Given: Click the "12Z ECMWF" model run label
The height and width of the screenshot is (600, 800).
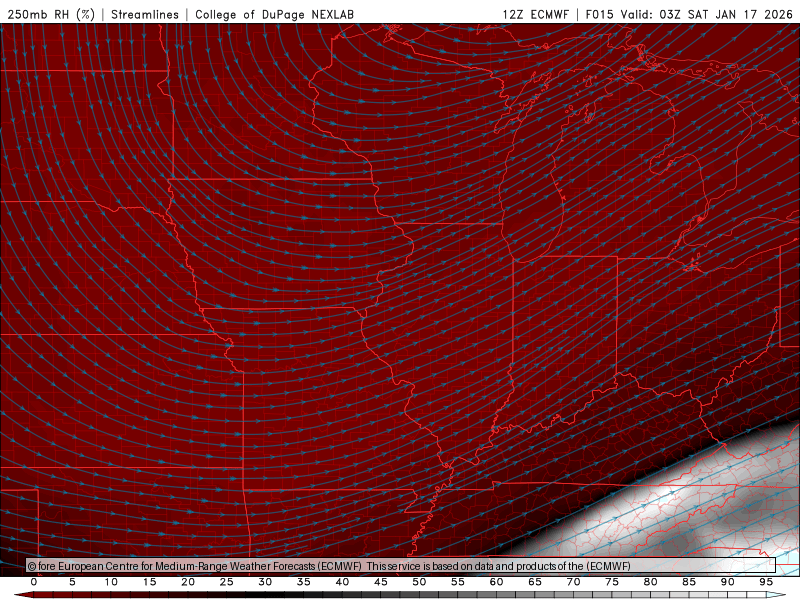Looking at the screenshot, I should click(x=535, y=14).
